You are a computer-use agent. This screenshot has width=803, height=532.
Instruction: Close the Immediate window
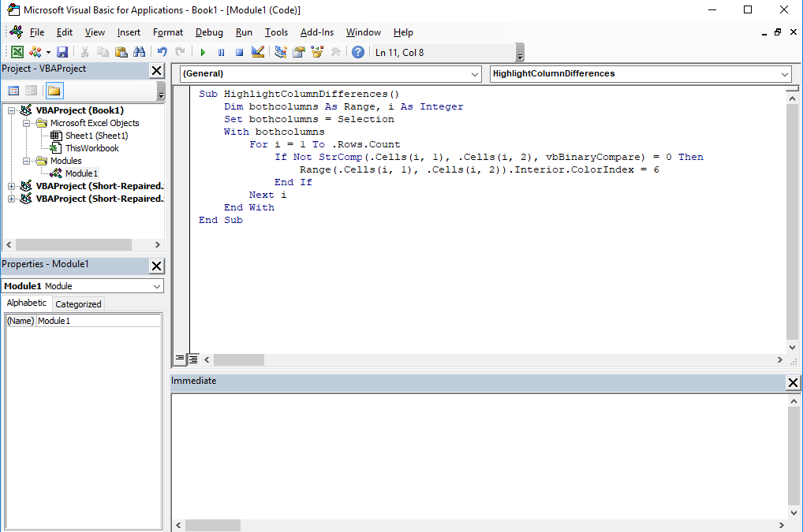[792, 383]
